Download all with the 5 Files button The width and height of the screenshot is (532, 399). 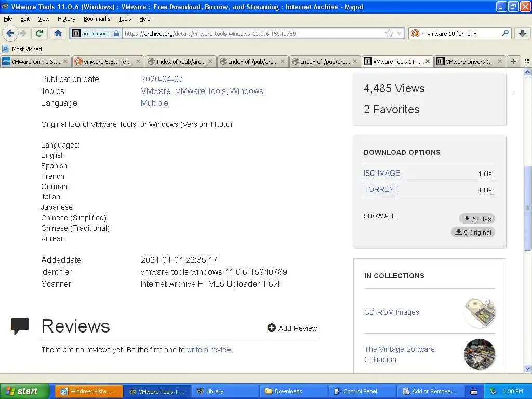point(477,219)
